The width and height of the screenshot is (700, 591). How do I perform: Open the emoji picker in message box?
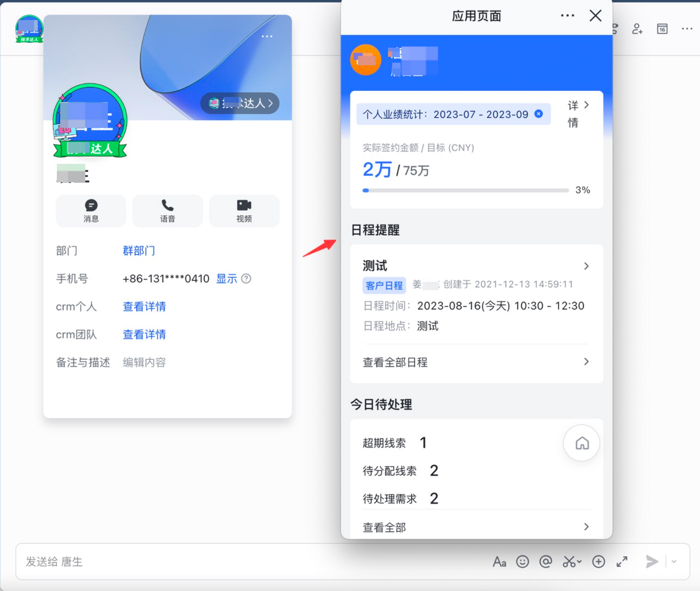pos(522,561)
